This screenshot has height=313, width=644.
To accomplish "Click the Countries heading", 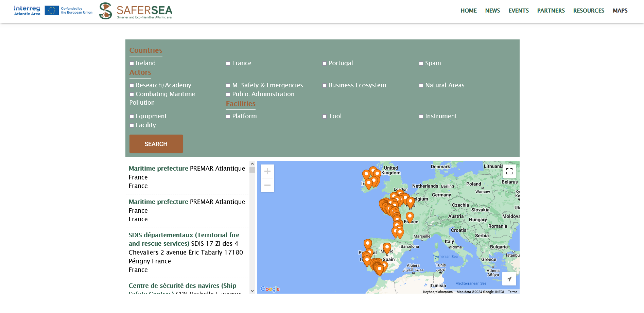I will tap(146, 50).
